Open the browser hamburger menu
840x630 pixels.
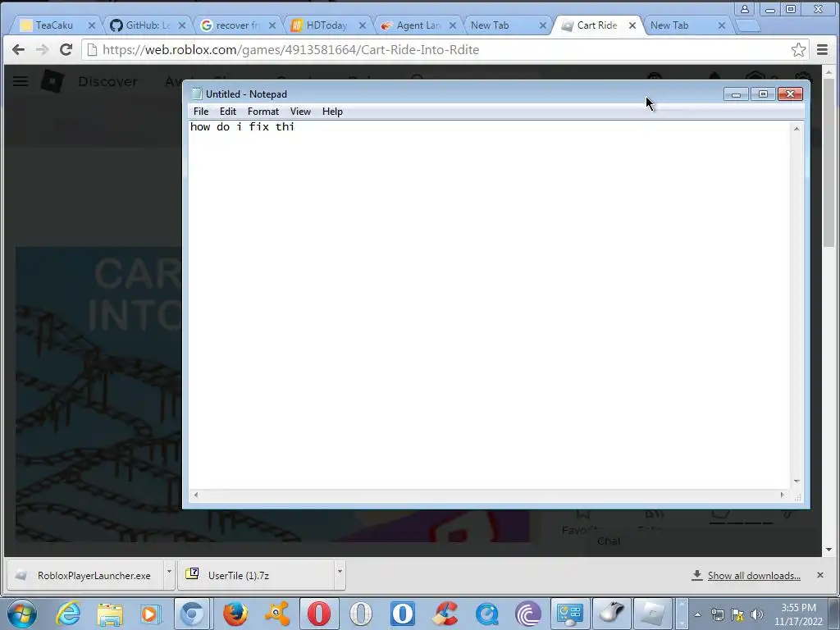822,50
